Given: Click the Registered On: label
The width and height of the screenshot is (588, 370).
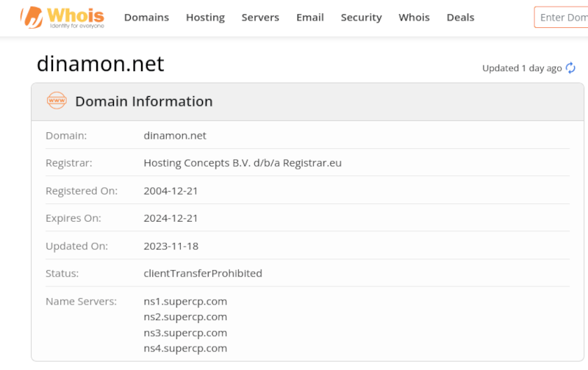Looking at the screenshot, I should click(x=82, y=191).
